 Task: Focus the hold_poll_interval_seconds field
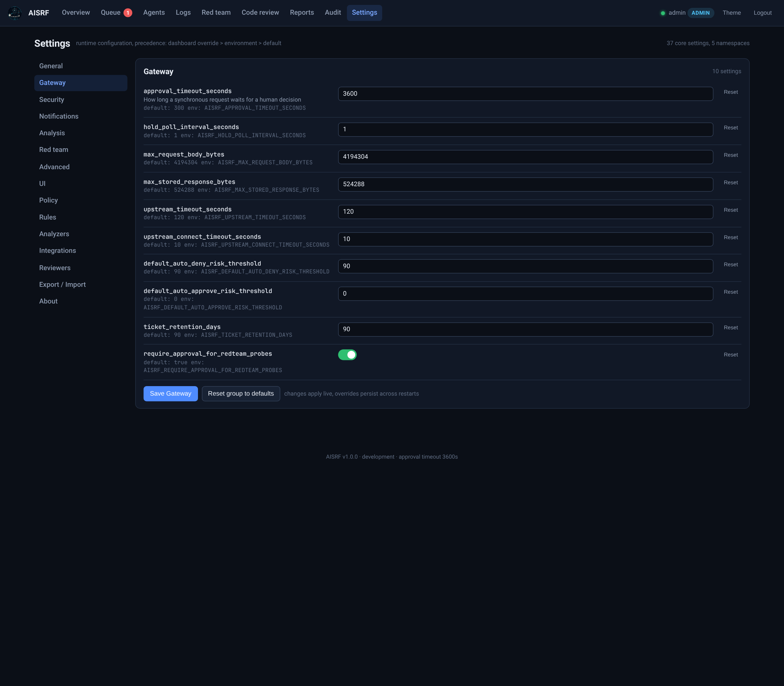click(x=525, y=129)
